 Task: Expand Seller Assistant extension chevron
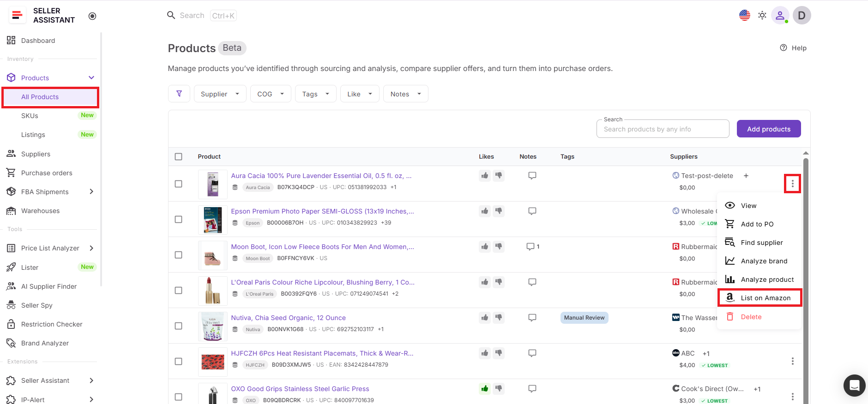tap(91, 380)
